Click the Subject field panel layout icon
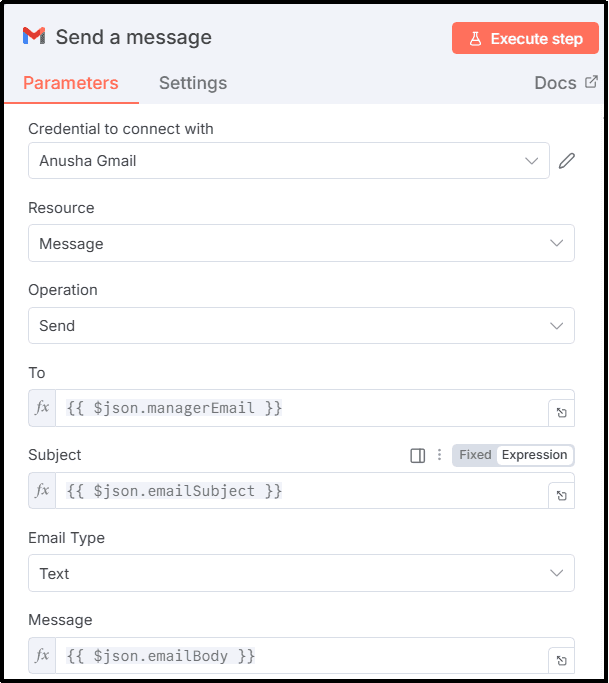Image resolution: width=609 pixels, height=683 pixels. pos(418,455)
